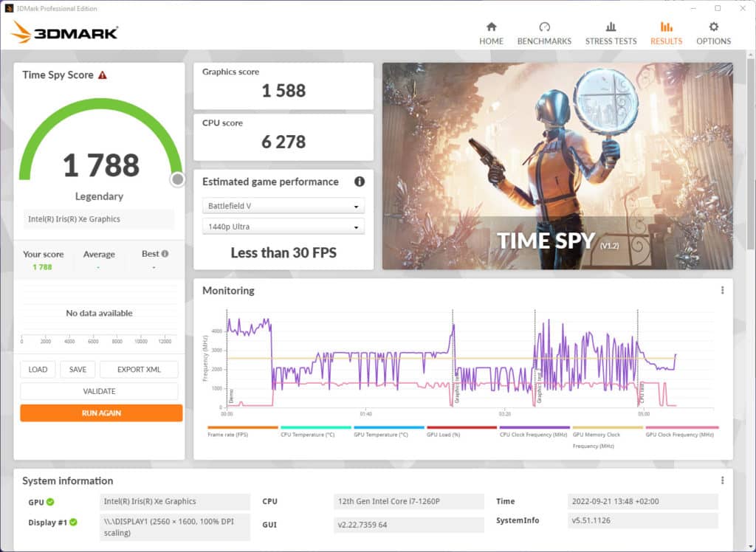The width and height of the screenshot is (756, 552).
Task: Toggle CPU Temperature legend entry
Action: click(x=316, y=432)
